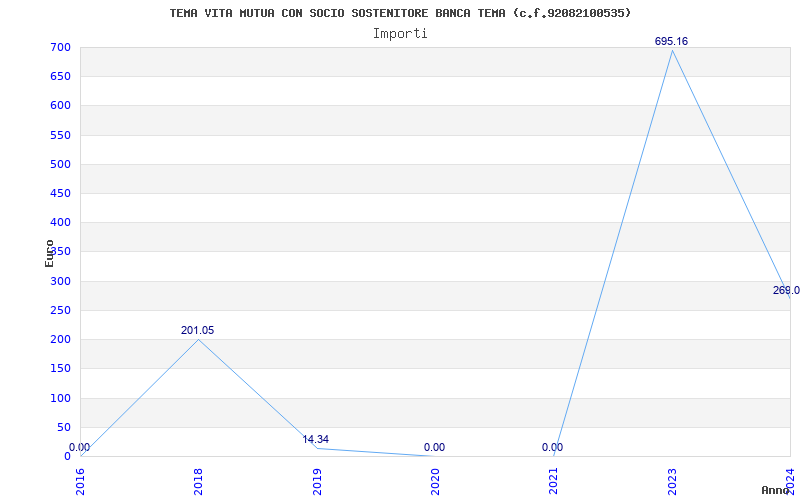Click the 650 y-axis tick label
The image size is (800, 500).
tap(60, 77)
